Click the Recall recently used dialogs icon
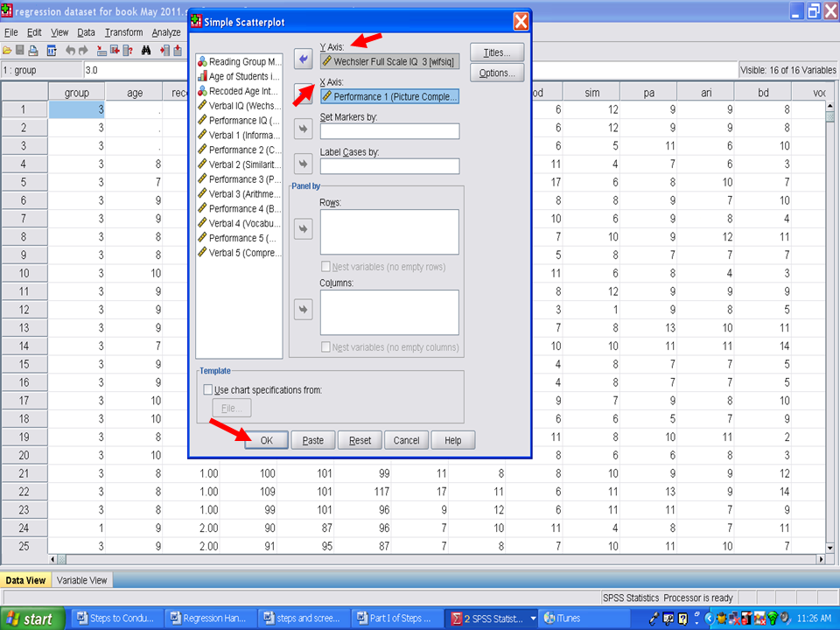840x630 pixels. coord(52,51)
